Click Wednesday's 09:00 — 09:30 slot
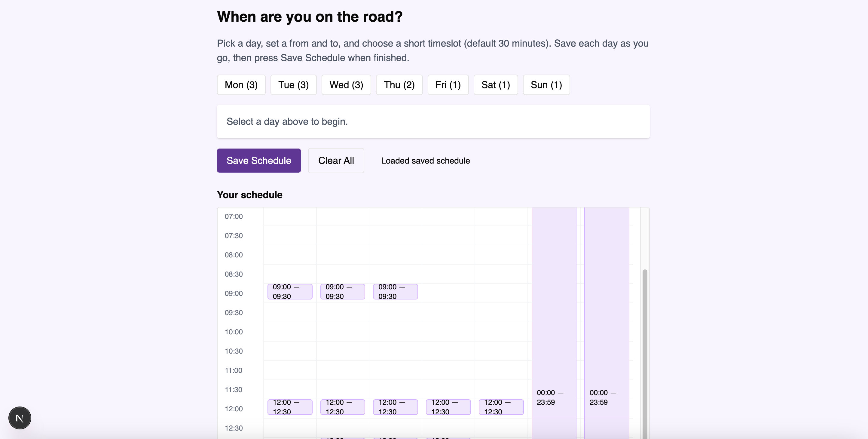The image size is (868, 439). [x=395, y=292]
